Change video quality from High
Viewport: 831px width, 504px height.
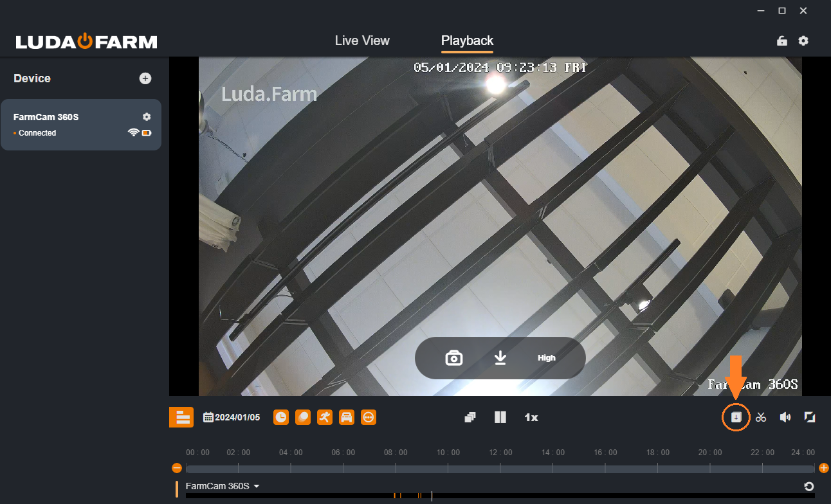pyautogui.click(x=547, y=358)
